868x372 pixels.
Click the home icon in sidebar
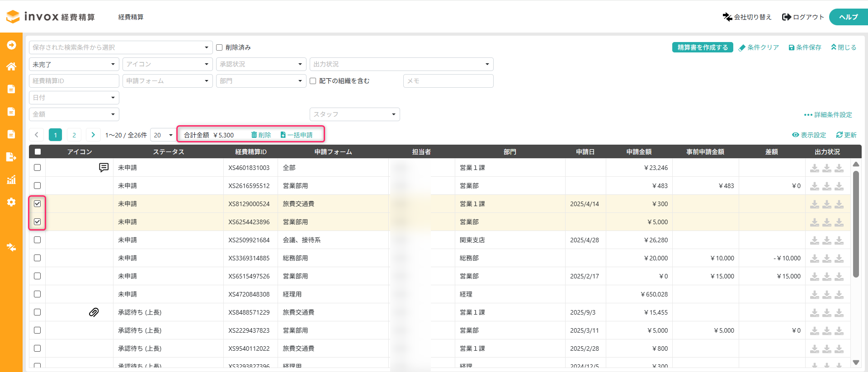(11, 66)
